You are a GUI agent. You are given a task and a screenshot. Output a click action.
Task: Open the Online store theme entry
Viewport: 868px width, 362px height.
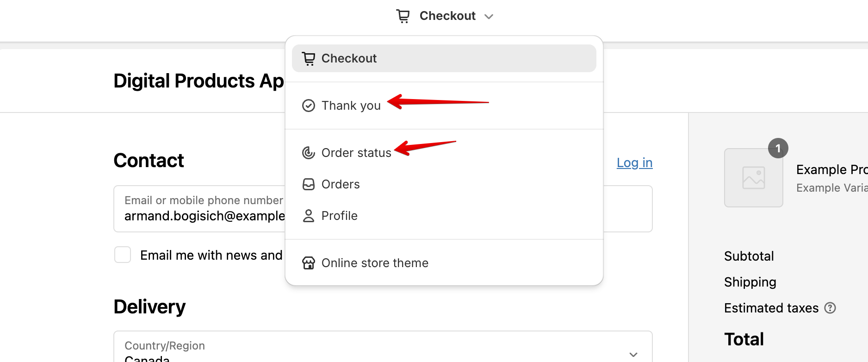point(374,263)
